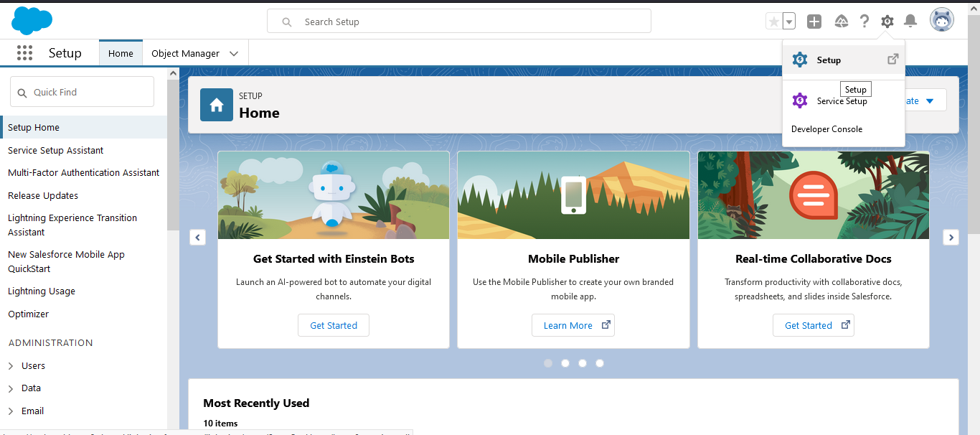Click the Setup gear icon in header
Image resolution: width=980 pixels, height=435 pixels.
coord(887,22)
